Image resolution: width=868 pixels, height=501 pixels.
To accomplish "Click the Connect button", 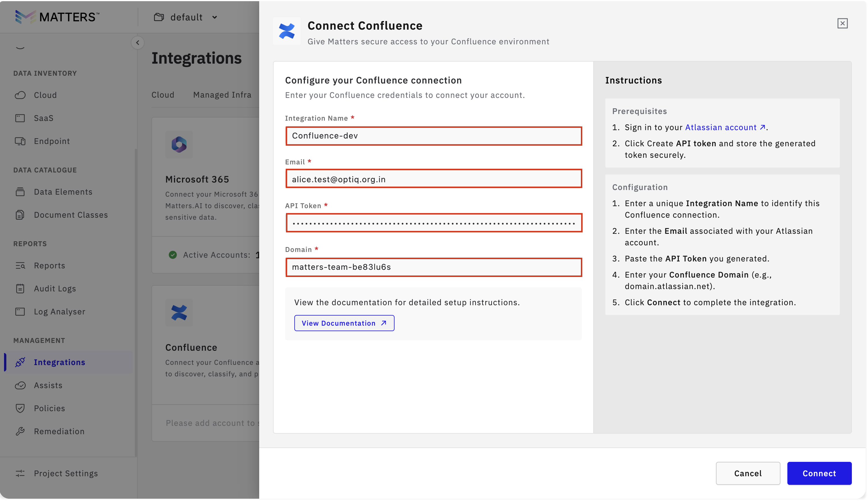I will tap(819, 473).
